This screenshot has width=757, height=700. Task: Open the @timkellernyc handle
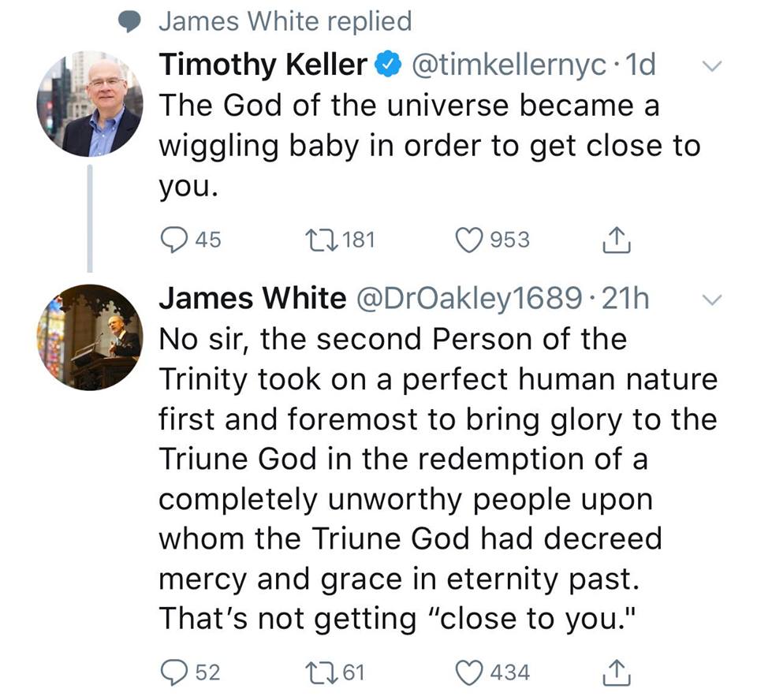click(x=505, y=65)
